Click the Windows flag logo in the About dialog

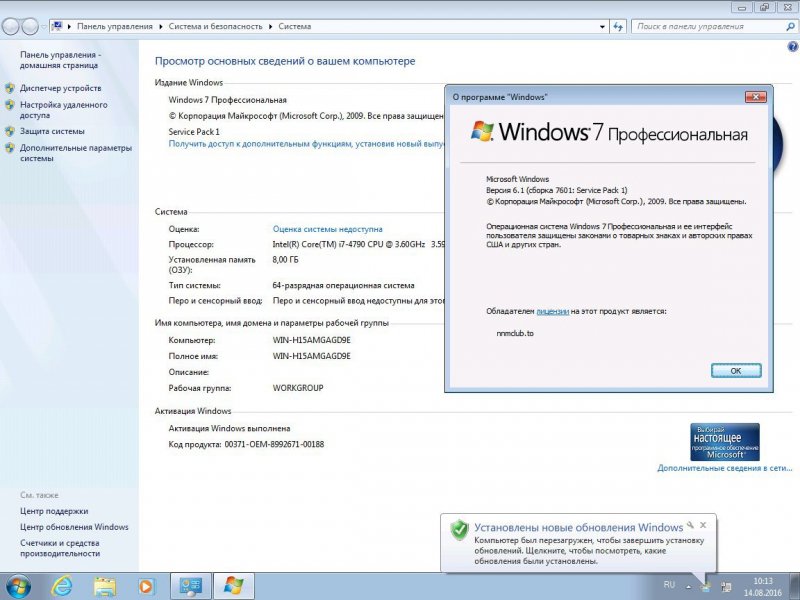click(x=482, y=131)
